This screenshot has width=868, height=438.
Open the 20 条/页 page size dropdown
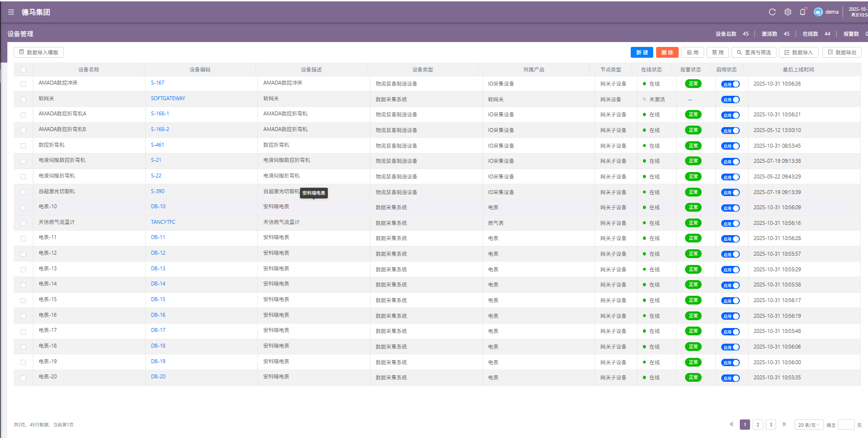click(x=809, y=425)
